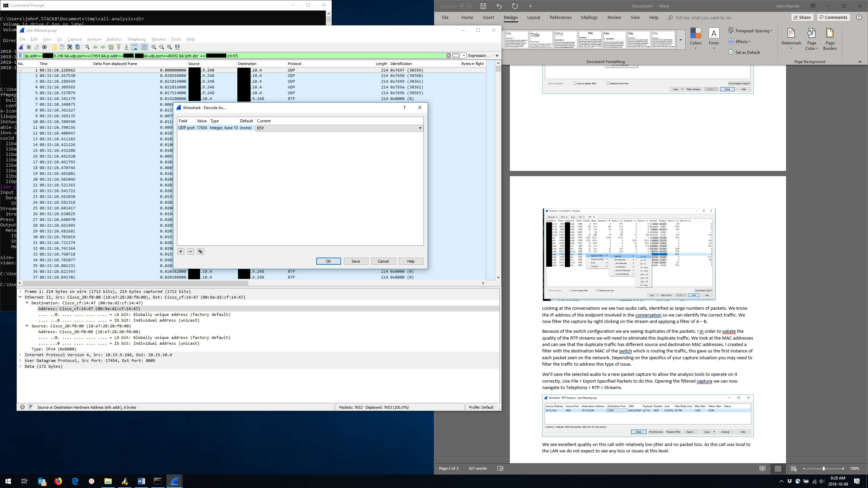Image resolution: width=868 pixels, height=488 pixels.
Task: Open Wireshark Analyze menu
Action: (x=94, y=39)
